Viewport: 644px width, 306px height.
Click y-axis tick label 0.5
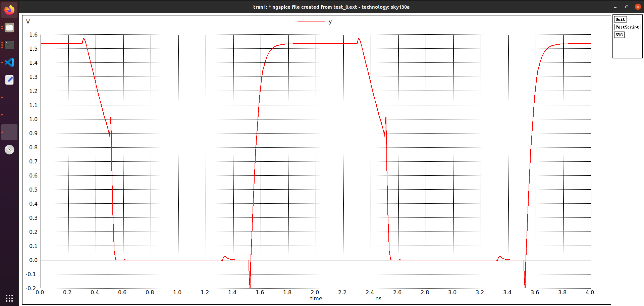pyautogui.click(x=34, y=190)
